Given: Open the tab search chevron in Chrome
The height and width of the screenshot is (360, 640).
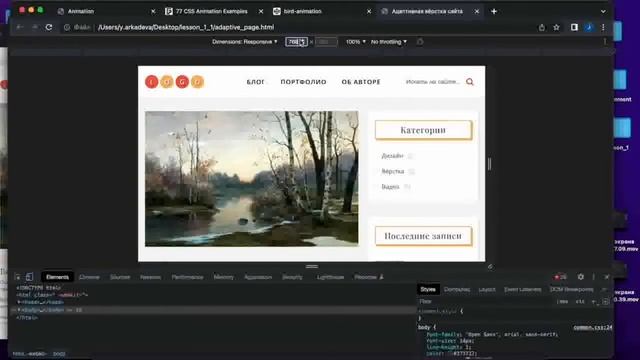Looking at the screenshot, I should pos(603,11).
